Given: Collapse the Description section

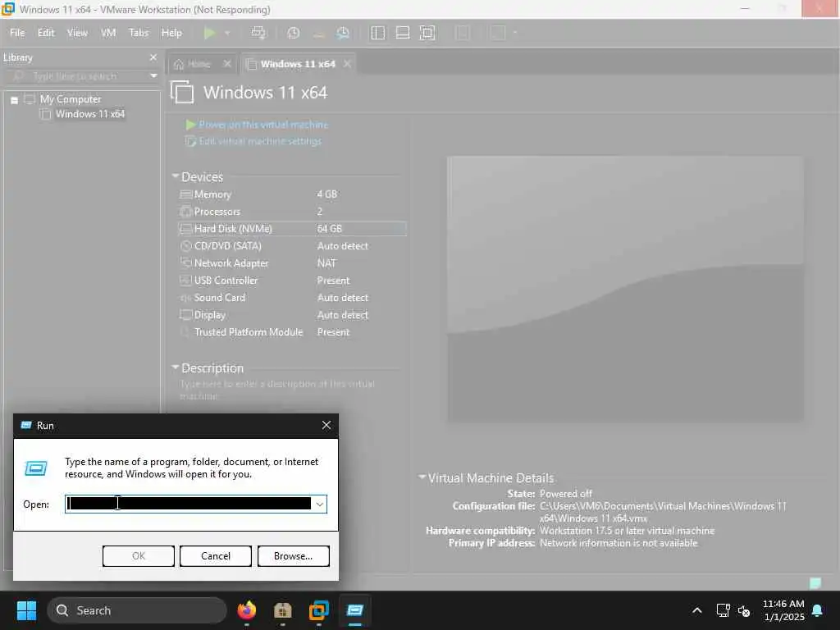Looking at the screenshot, I should click(176, 367).
